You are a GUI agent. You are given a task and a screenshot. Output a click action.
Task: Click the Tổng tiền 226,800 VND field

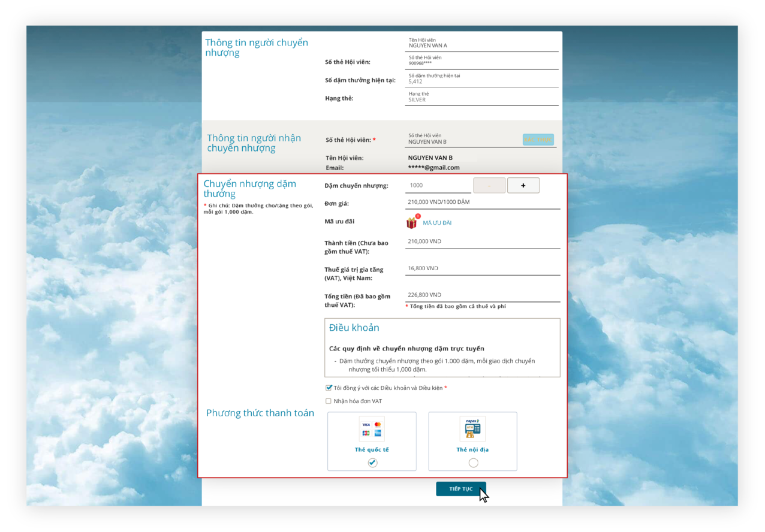(482, 295)
